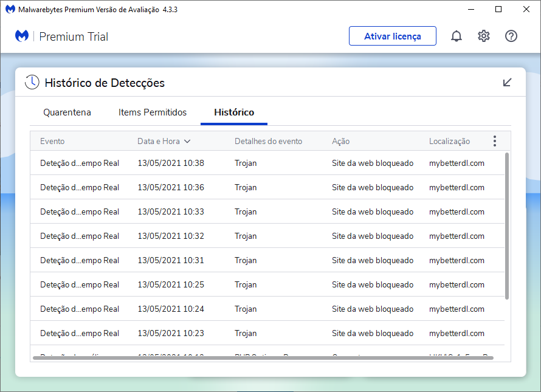Select the detection row dated 13/05/2021 10:33

(267, 211)
